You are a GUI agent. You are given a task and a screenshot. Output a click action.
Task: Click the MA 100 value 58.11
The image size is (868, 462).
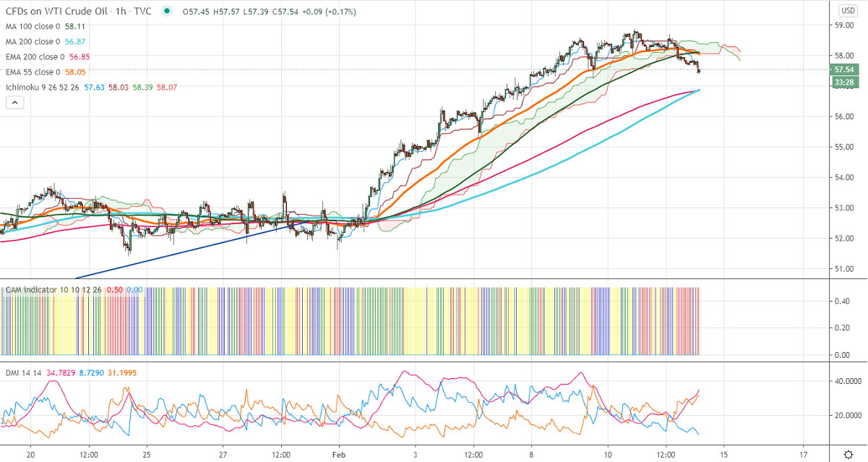tap(77, 27)
